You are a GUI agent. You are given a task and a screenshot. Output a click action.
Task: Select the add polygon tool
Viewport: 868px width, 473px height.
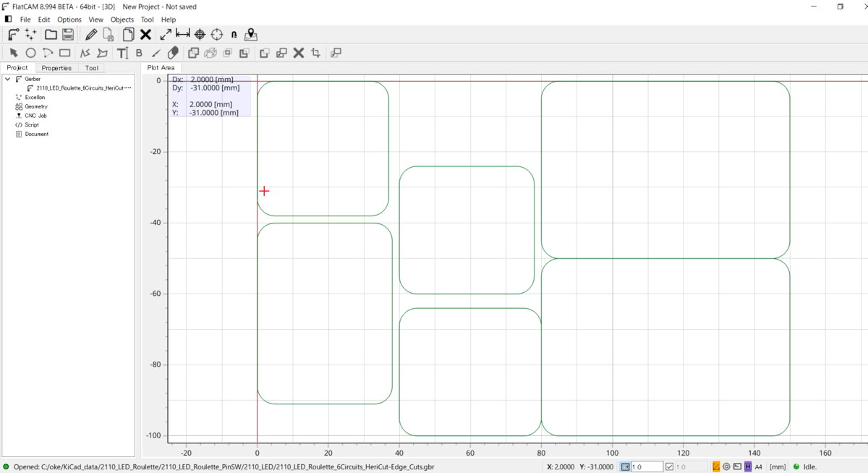pos(102,53)
